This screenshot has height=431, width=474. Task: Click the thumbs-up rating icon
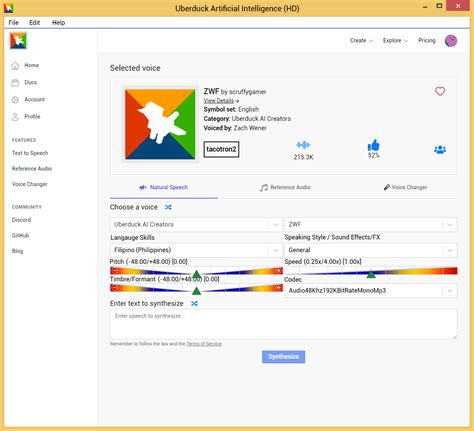point(373,145)
